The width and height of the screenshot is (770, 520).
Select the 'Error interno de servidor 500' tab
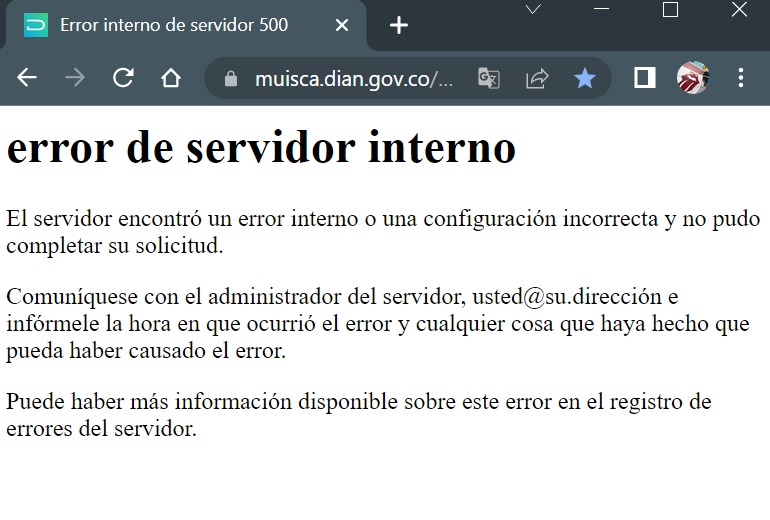click(x=185, y=25)
